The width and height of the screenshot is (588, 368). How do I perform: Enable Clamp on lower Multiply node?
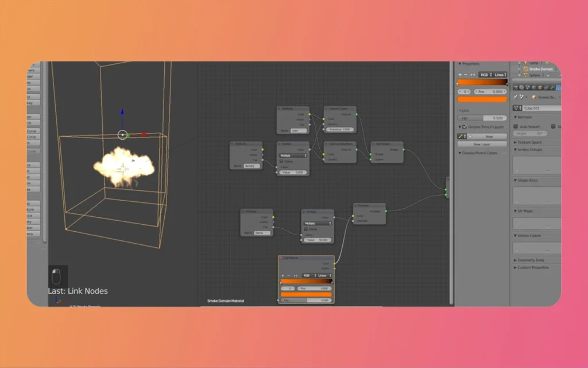pyautogui.click(x=305, y=229)
